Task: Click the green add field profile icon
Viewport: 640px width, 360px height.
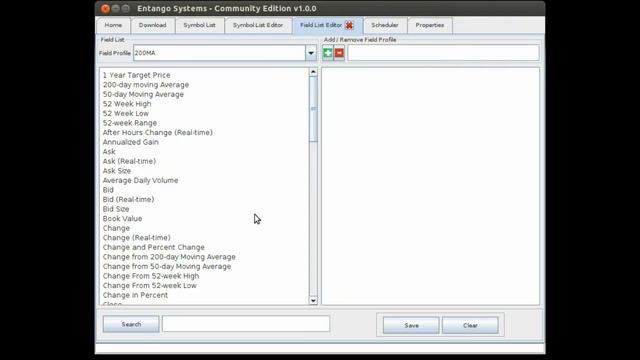Action: tap(328, 53)
